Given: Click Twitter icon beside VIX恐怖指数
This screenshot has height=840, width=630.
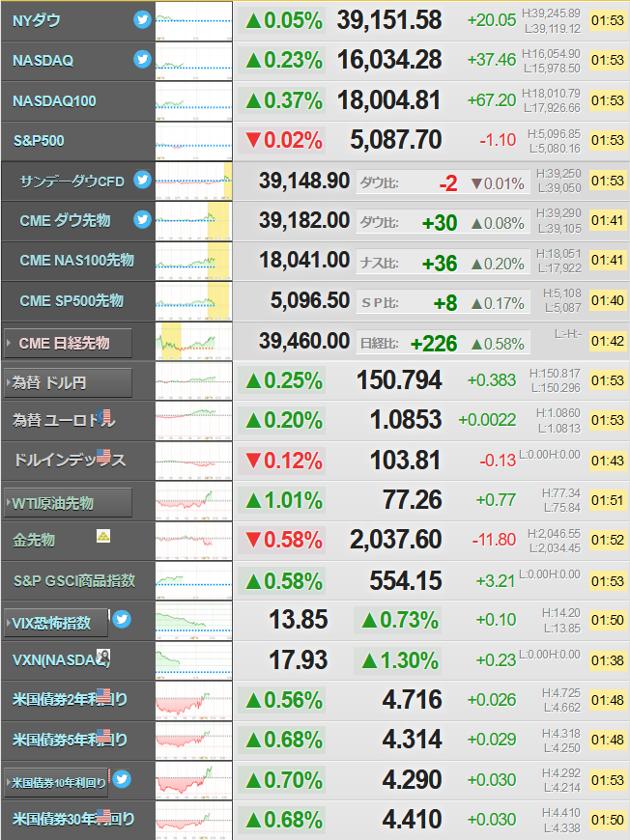Looking at the screenshot, I should coord(122,619).
